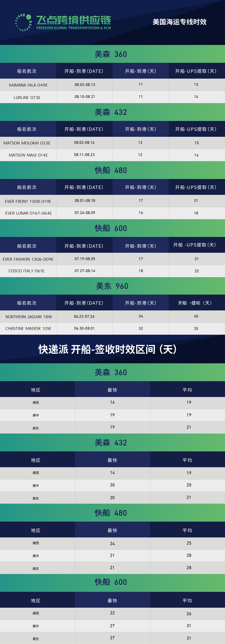This screenshot has width=225, height=644.
Task: Click container pickup value 40 in NORTHERN JAGUAR row
Action: [196, 316]
